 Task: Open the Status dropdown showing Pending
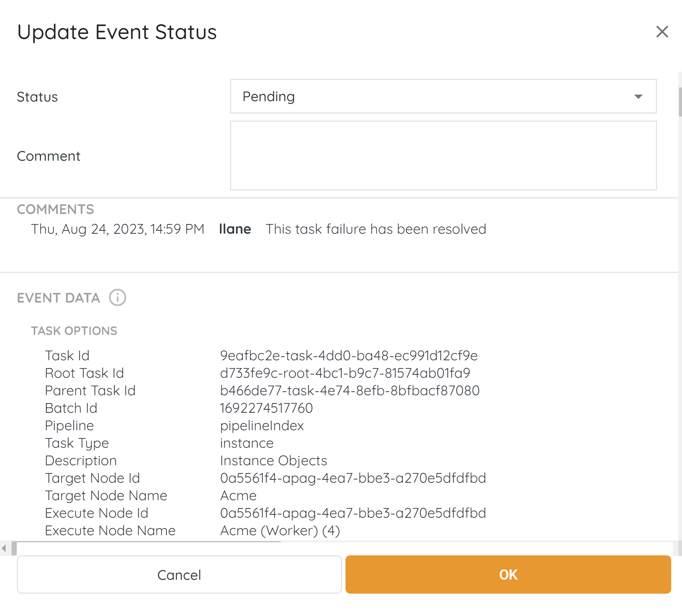[443, 96]
